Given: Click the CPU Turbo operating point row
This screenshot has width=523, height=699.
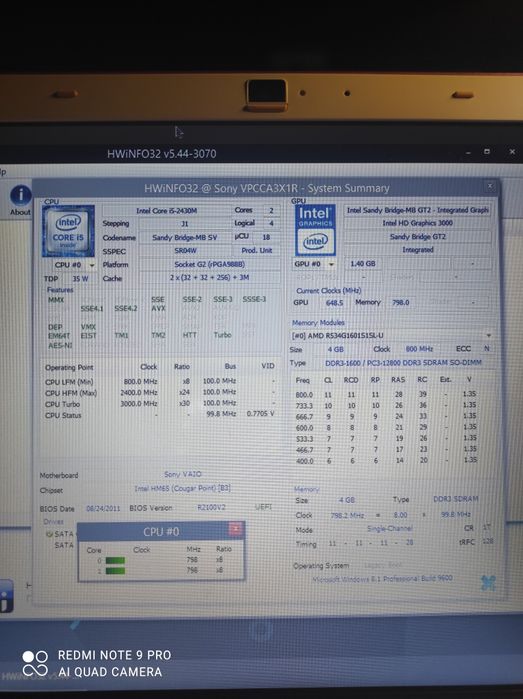Looking at the screenshot, I should click(161, 403).
